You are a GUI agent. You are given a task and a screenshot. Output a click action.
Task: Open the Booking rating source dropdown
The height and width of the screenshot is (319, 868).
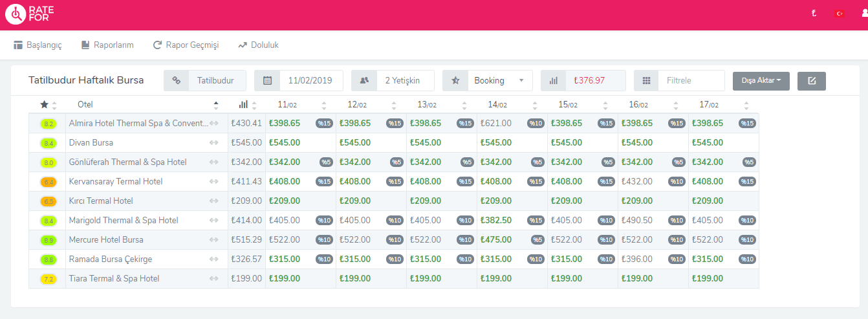[499, 81]
